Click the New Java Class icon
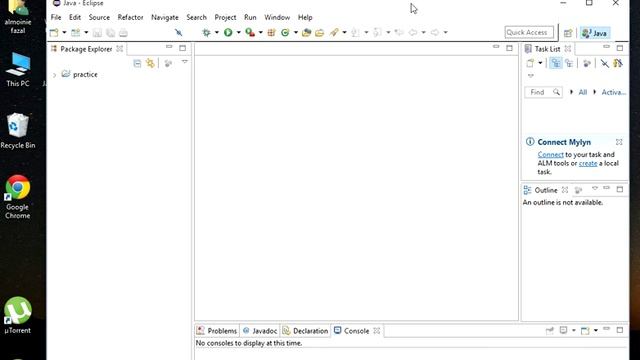Image resolution: width=640 pixels, height=360 pixels. click(285, 33)
